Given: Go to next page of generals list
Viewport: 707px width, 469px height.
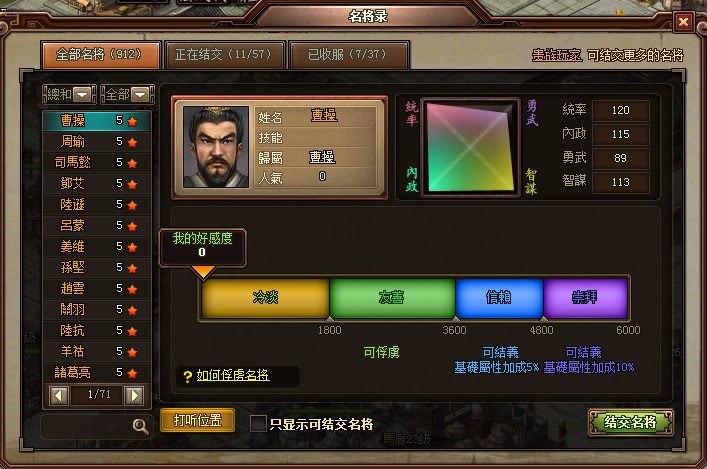Looking at the screenshot, I should click(x=134, y=395).
